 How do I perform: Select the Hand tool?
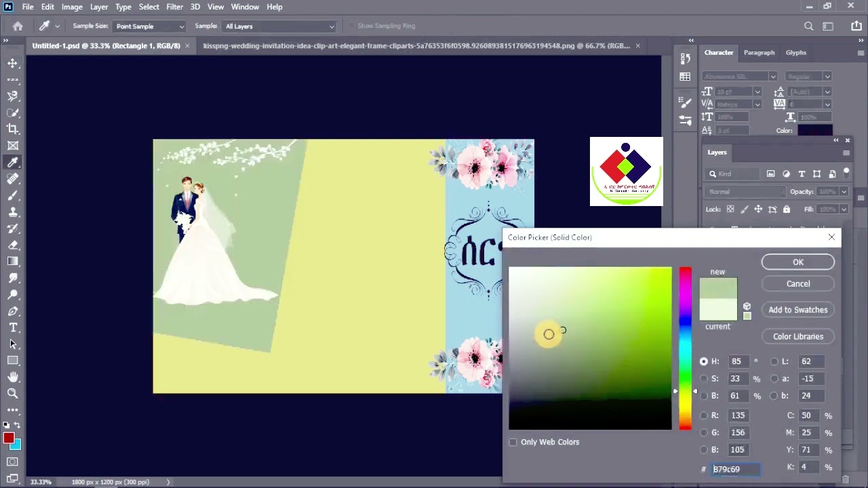pos(13,377)
